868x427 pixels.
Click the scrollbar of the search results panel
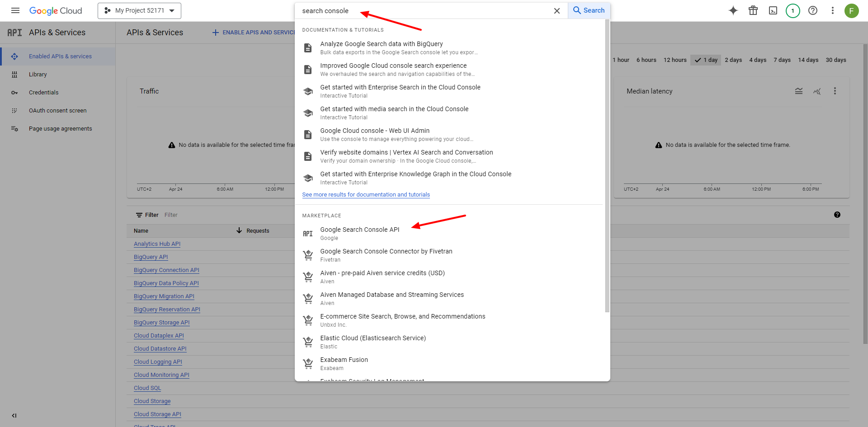tap(607, 166)
